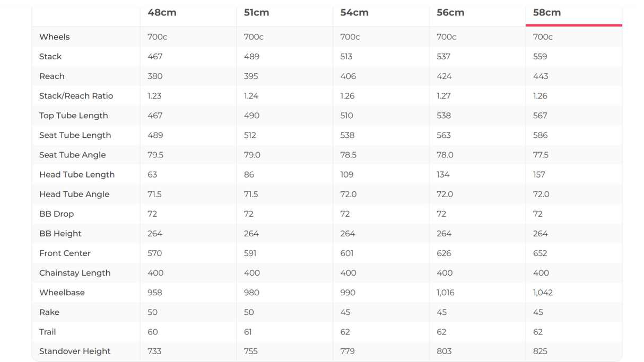Click the Trail value 60 cell
This screenshot has height=362, width=644.
pyautogui.click(x=153, y=332)
